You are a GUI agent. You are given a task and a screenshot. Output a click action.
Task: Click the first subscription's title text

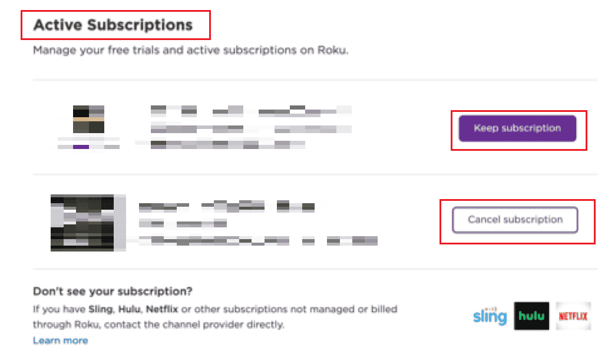pyautogui.click(x=200, y=111)
